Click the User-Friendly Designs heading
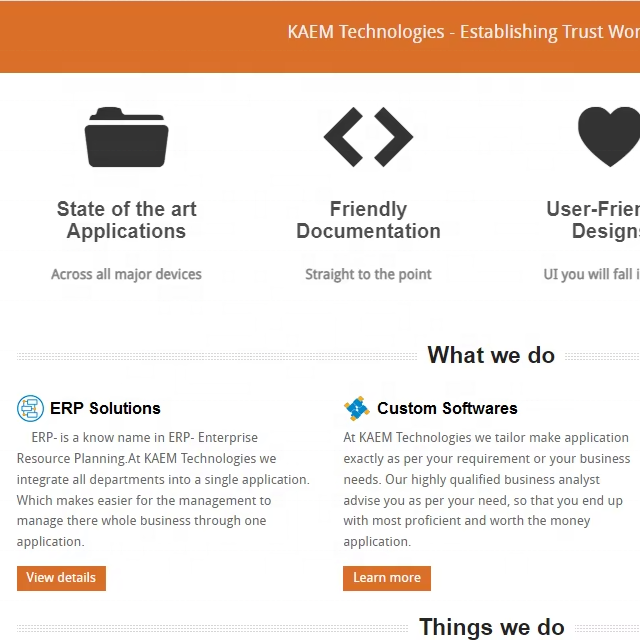The width and height of the screenshot is (640, 640). coord(594,220)
